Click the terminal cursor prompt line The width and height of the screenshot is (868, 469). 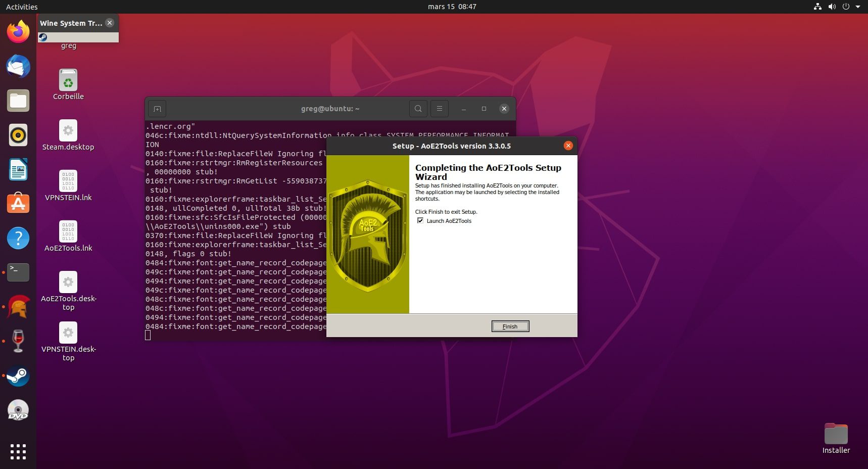[x=148, y=335]
